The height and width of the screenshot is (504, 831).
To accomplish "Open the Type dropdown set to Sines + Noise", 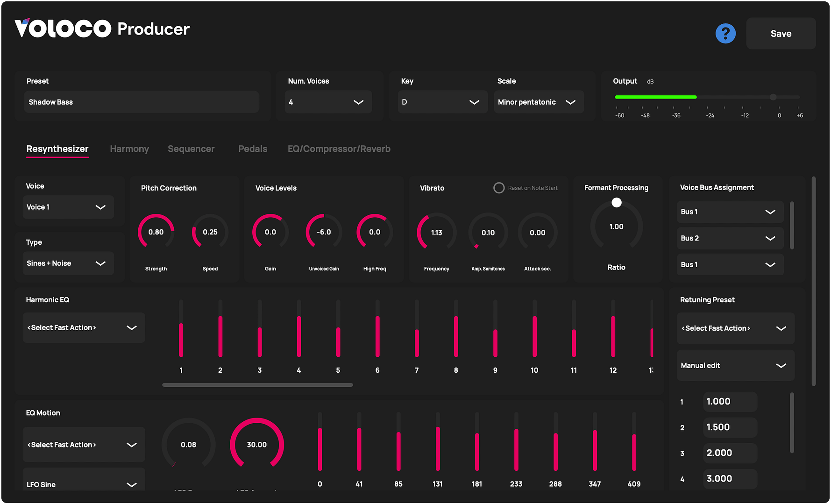I will coord(68,263).
